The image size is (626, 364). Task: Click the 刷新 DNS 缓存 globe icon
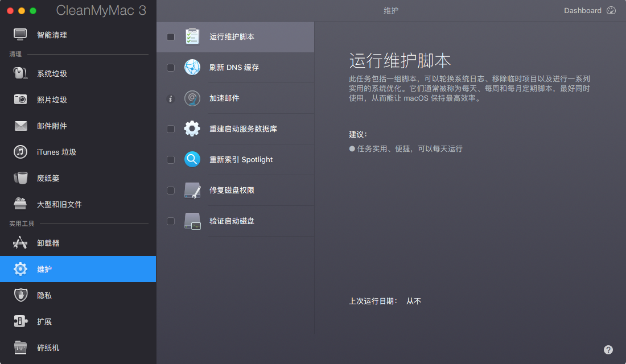(192, 68)
